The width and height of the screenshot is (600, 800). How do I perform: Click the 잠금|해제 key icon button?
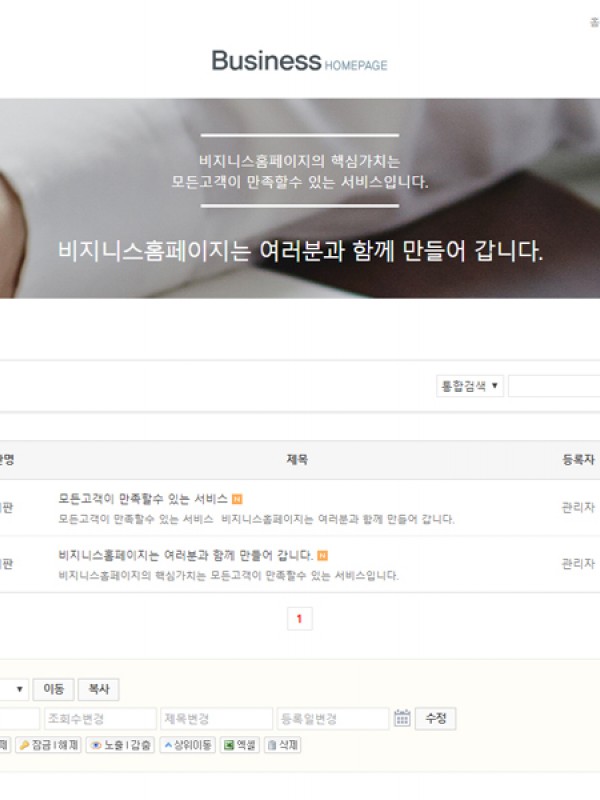point(48,745)
